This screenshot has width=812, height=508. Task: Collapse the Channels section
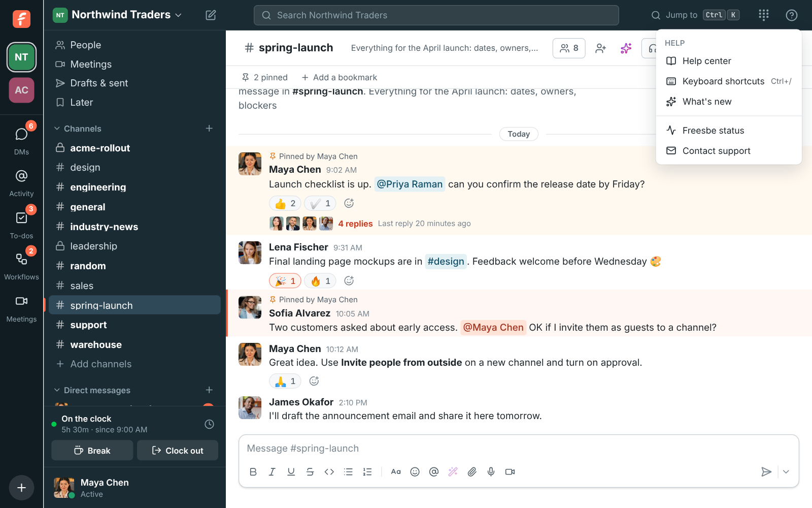point(78,129)
